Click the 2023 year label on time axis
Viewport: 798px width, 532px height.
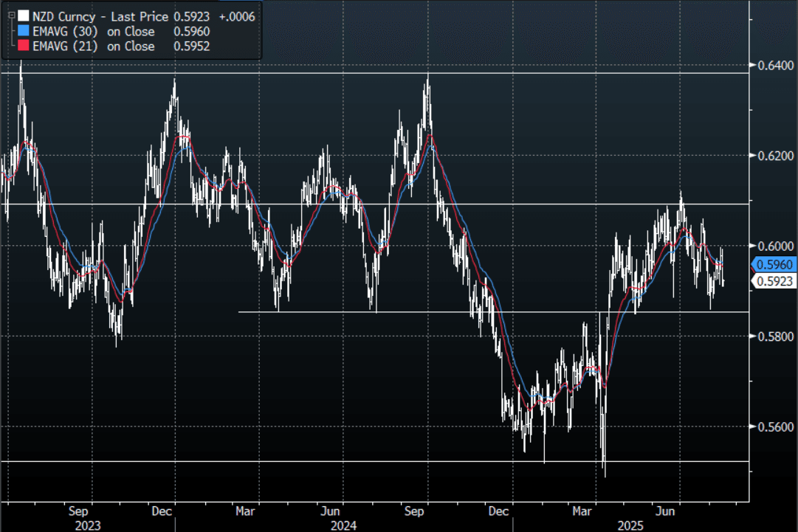tap(87, 526)
